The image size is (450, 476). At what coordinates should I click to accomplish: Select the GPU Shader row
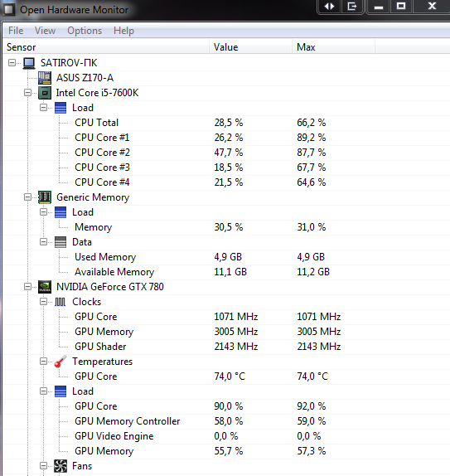click(x=226, y=347)
